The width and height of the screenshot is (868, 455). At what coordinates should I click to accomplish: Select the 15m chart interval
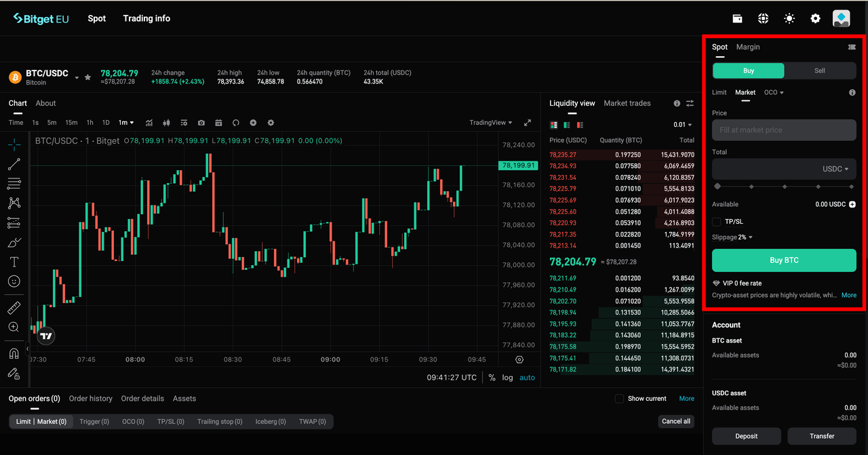point(71,123)
